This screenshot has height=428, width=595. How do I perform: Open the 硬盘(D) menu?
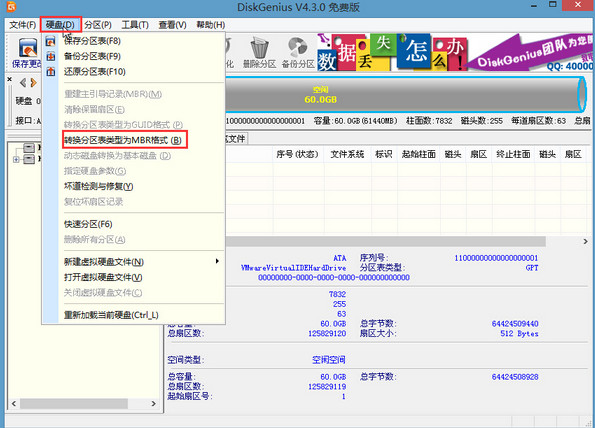[60, 25]
